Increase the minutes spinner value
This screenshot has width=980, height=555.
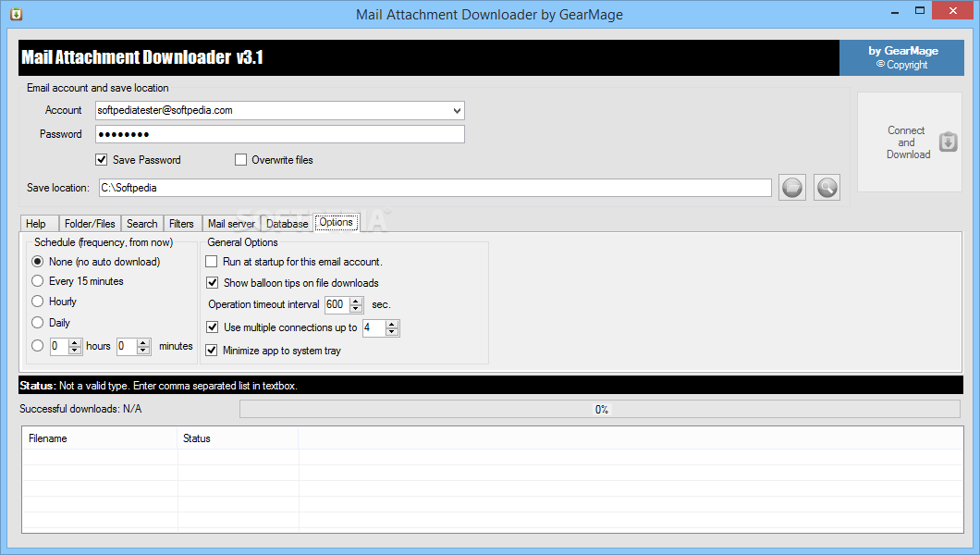click(x=143, y=342)
